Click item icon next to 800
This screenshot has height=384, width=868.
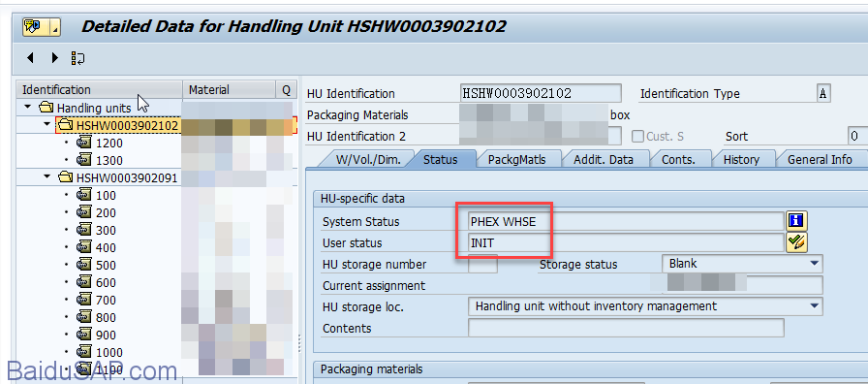[84, 317]
